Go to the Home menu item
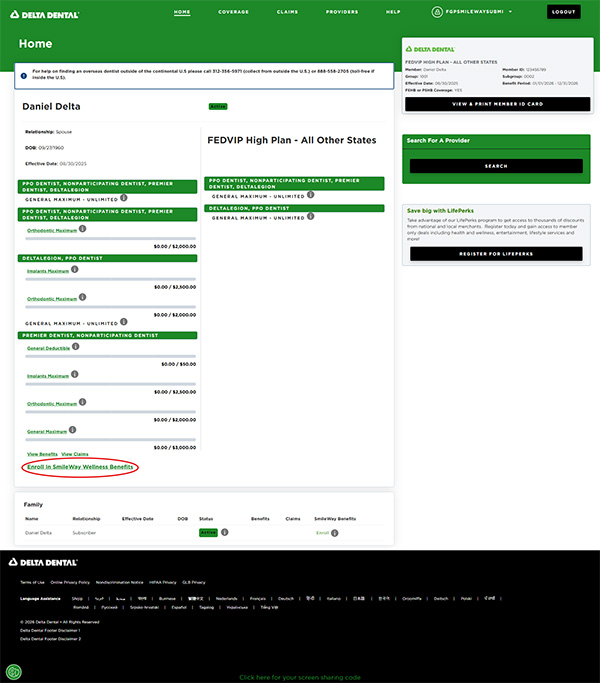The image size is (600, 683). [x=182, y=12]
